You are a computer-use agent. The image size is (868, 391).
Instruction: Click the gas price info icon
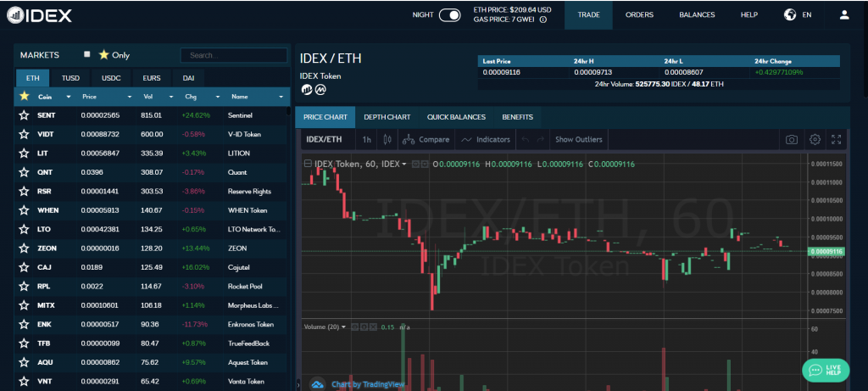pos(543,20)
